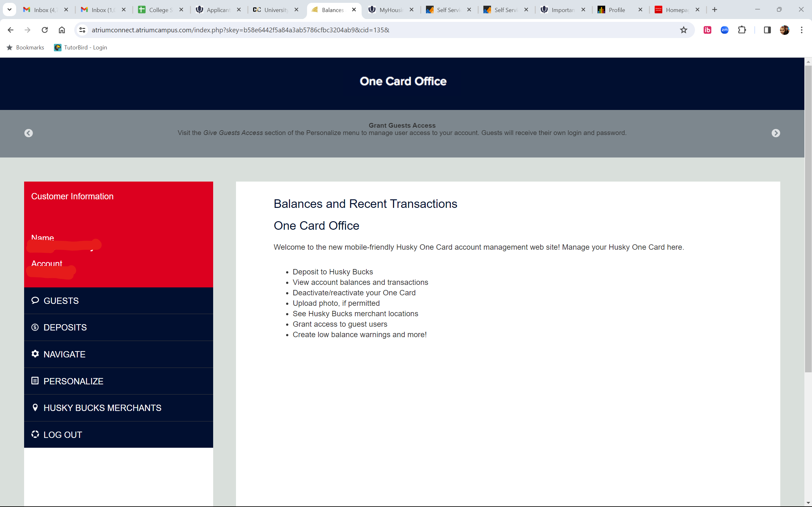Switch to the MyHousing tab

coord(390,10)
